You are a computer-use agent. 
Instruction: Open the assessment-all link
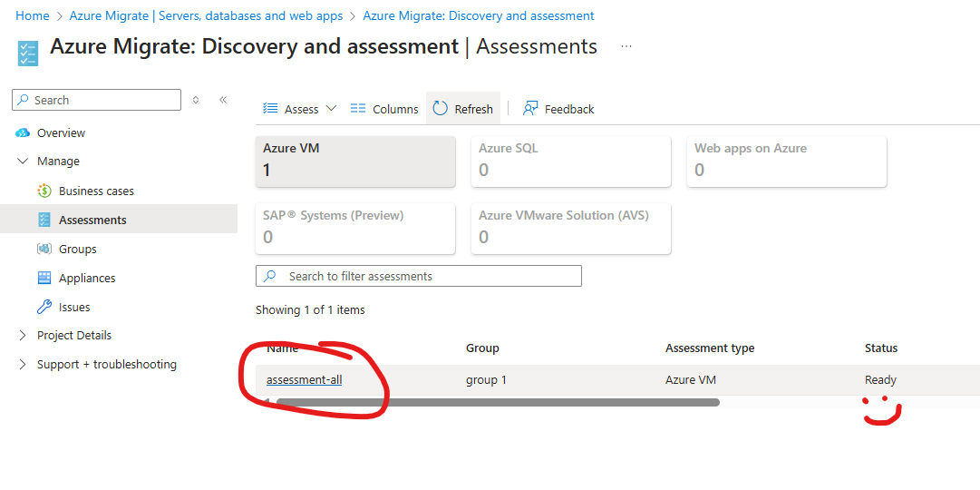click(x=305, y=380)
